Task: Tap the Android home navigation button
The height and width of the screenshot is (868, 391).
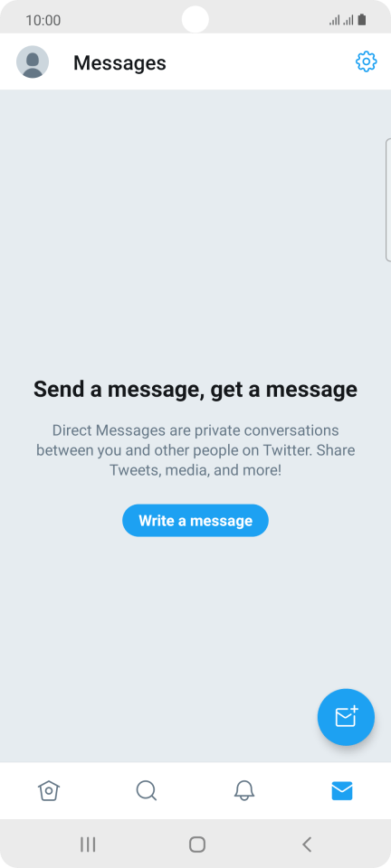Action: tap(197, 844)
